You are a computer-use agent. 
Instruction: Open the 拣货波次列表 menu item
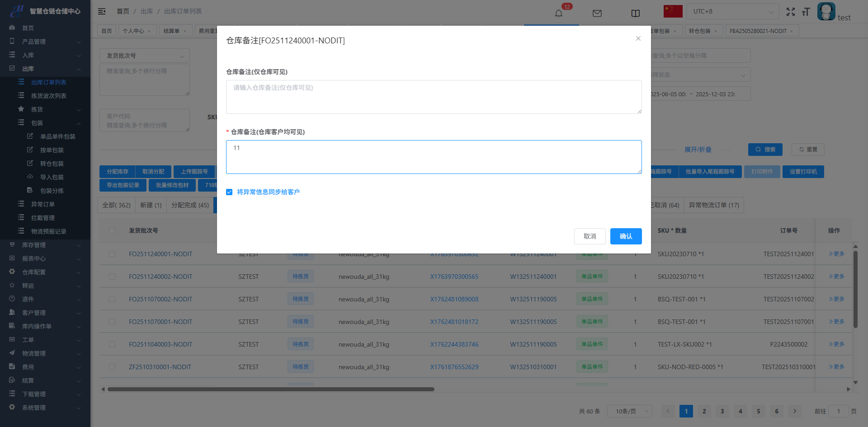pos(48,96)
